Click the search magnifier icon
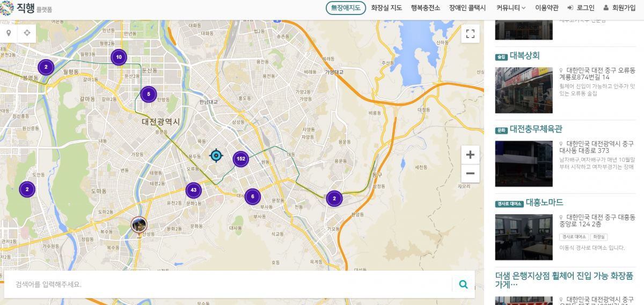The height and width of the screenshot is (305, 644). click(x=463, y=284)
